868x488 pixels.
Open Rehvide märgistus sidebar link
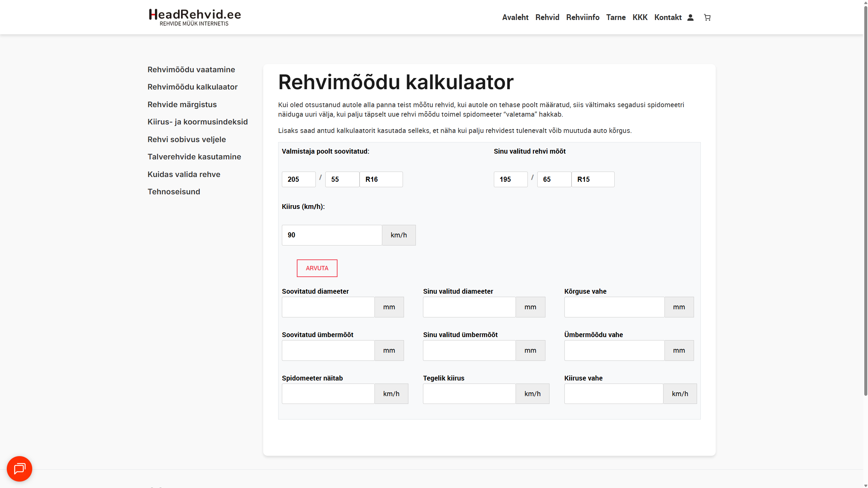182,104
